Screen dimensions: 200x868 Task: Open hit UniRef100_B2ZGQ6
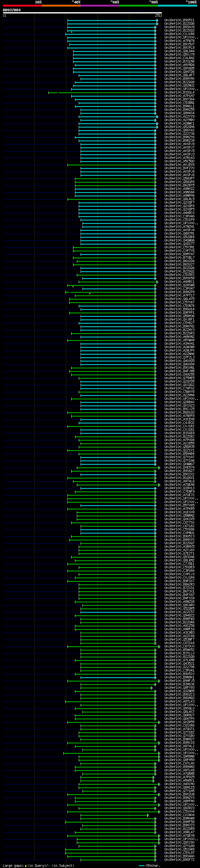[x=179, y=23]
